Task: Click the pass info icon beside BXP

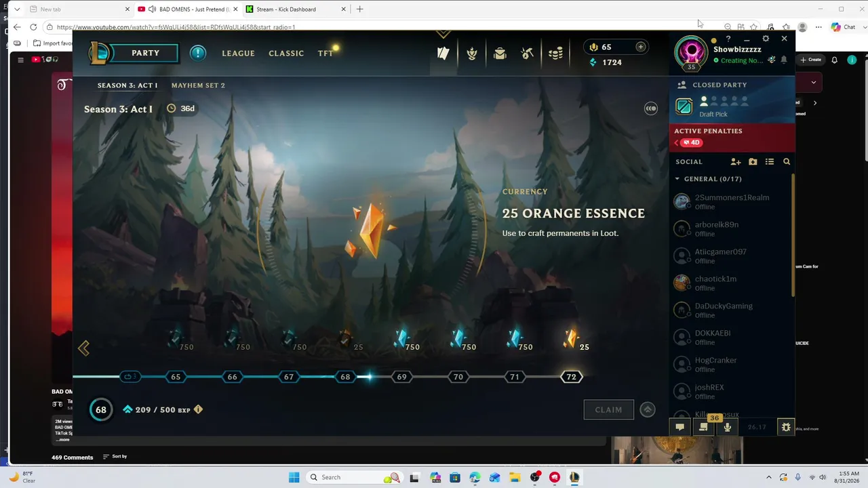Action: [198, 409]
